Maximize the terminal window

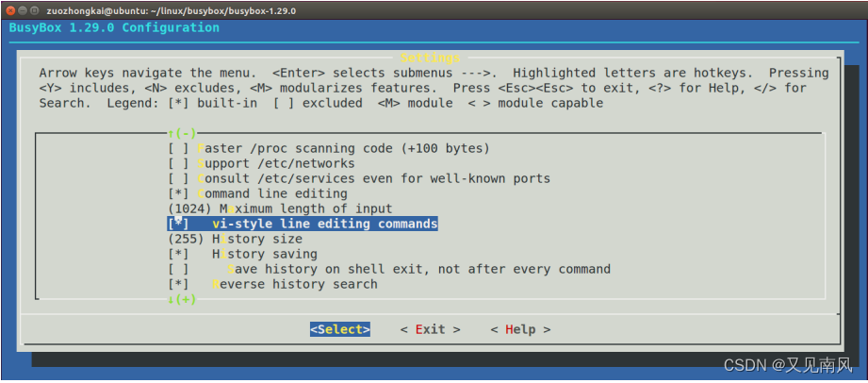[x=34, y=10]
